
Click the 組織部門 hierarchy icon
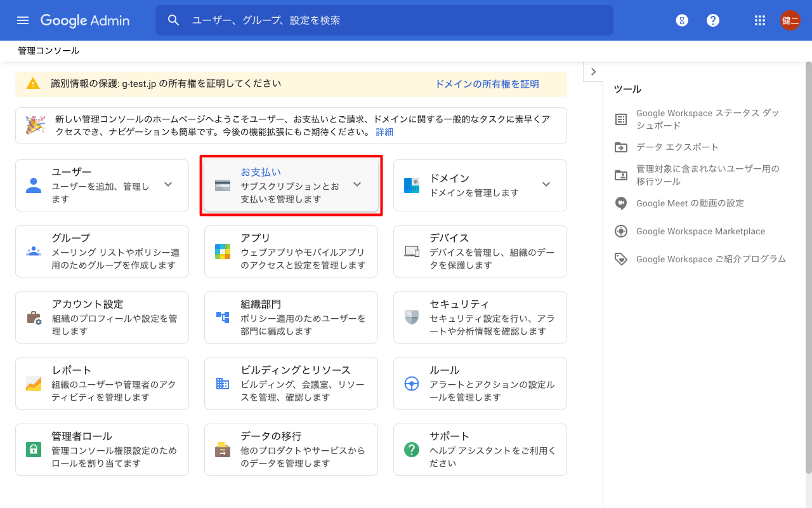point(223,317)
